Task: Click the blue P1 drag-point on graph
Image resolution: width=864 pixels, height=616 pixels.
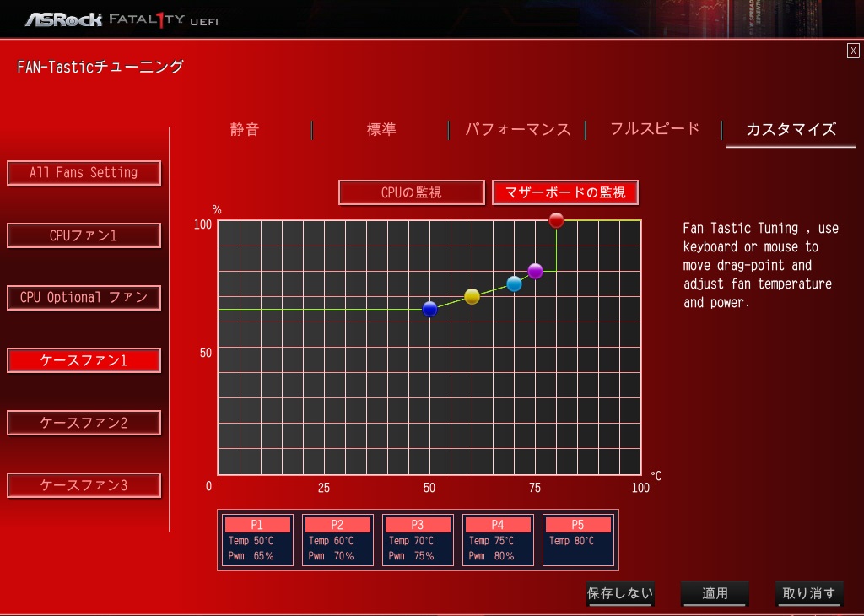Action: point(429,309)
